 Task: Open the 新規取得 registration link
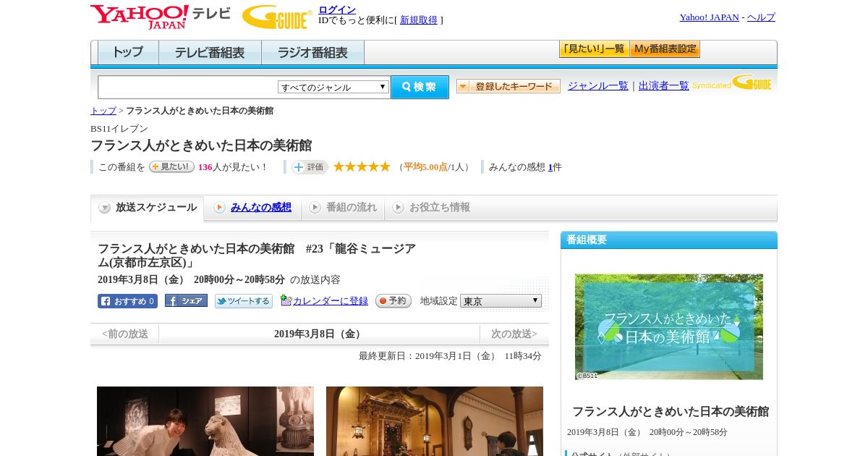click(419, 20)
